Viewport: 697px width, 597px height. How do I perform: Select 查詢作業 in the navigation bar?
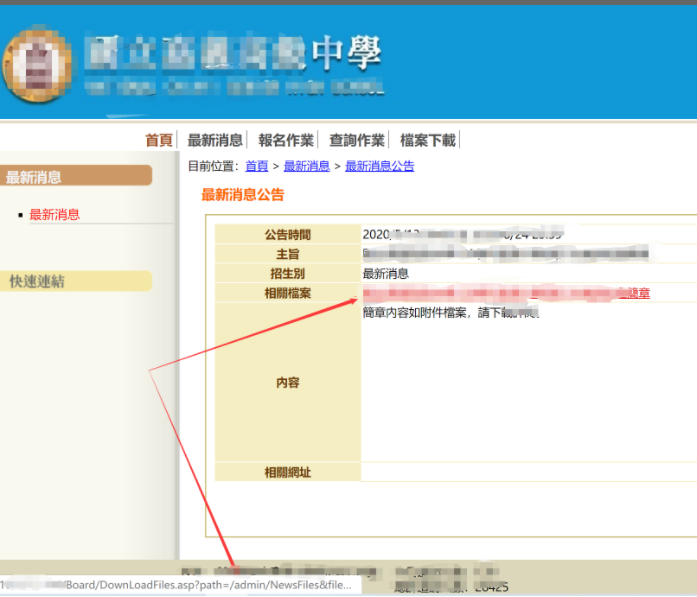click(357, 140)
